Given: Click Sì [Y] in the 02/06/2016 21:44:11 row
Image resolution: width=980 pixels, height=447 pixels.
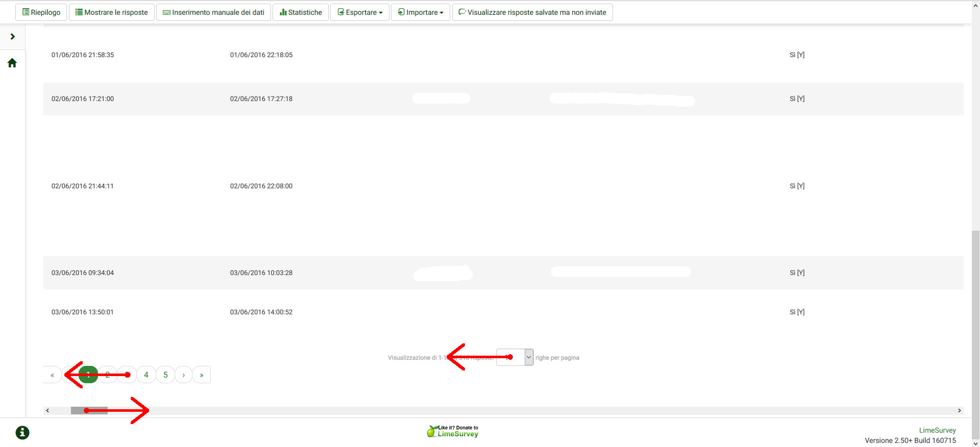Looking at the screenshot, I should 797,186.
